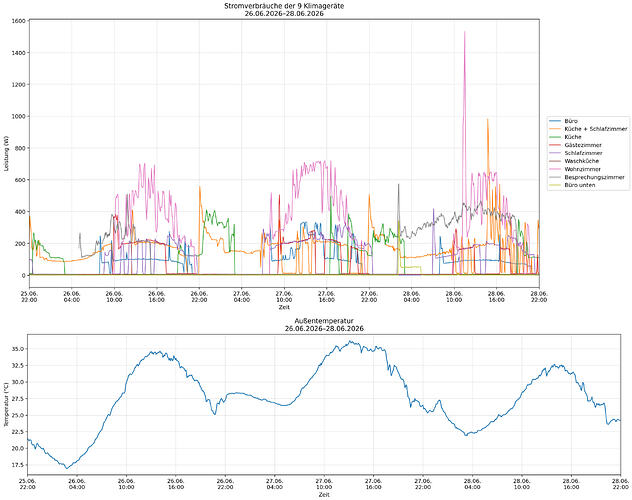Viewport: 632px width, 500px height.
Task: Click the 1600 tick on power axis
Action: tap(19, 21)
